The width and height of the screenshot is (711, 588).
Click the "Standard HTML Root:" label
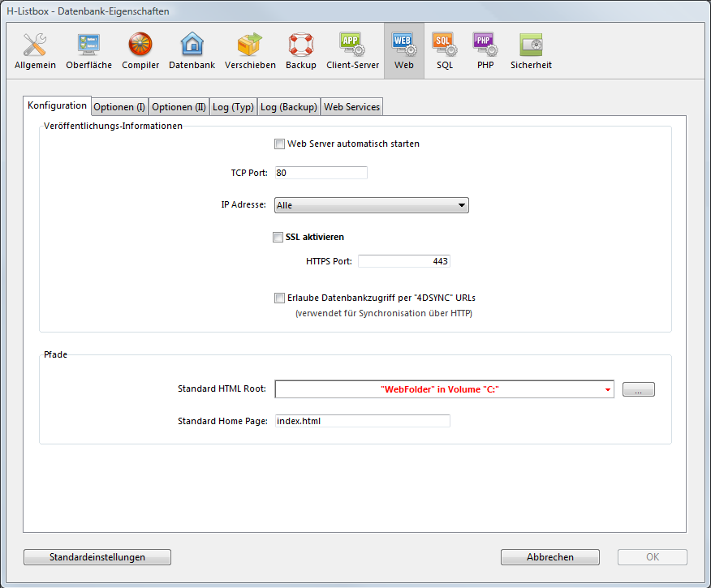222,388
